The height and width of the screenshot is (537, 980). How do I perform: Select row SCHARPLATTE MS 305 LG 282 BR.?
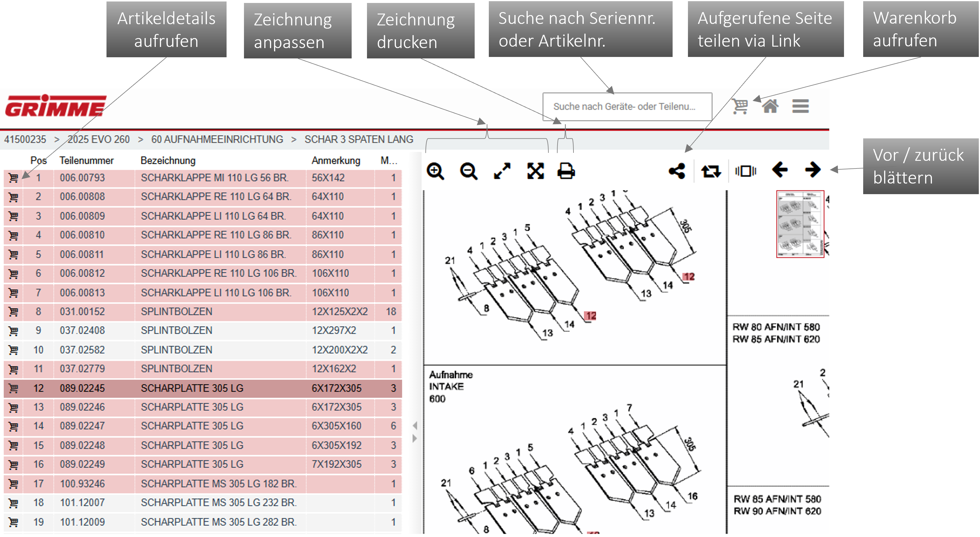pos(202,522)
